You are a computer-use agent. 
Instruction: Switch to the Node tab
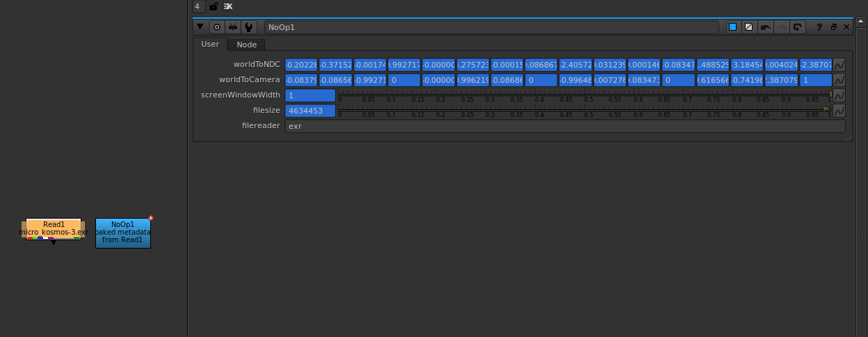pyautogui.click(x=246, y=45)
